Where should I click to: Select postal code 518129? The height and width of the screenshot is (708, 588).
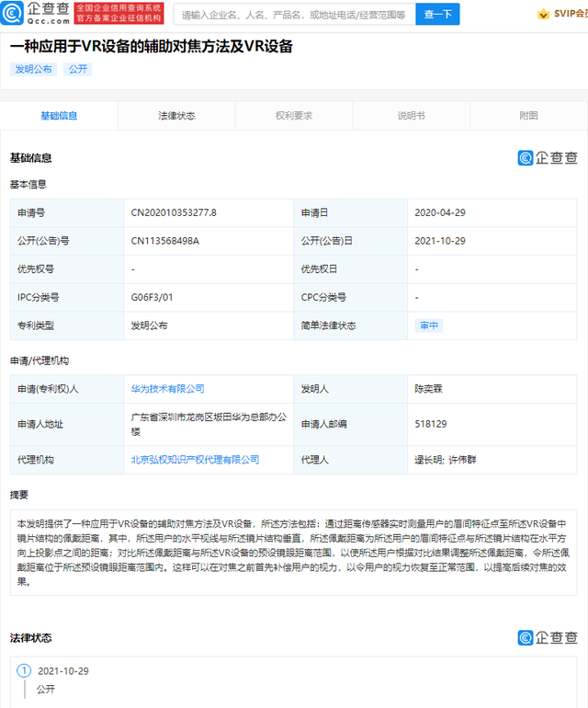(431, 424)
